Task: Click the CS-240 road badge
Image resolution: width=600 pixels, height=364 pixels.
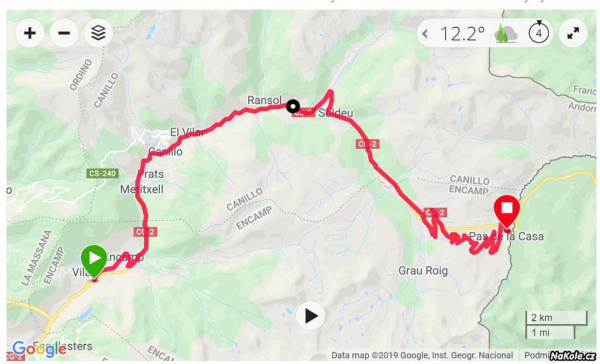Action: (102, 173)
